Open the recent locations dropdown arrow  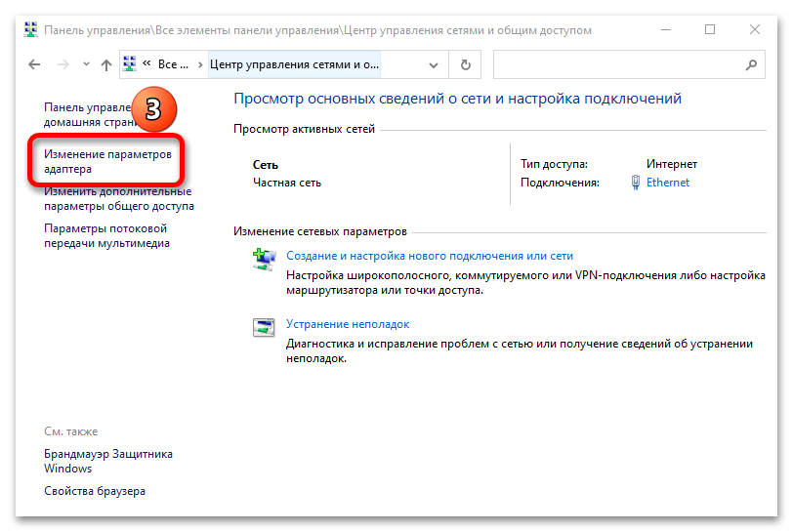click(x=86, y=64)
